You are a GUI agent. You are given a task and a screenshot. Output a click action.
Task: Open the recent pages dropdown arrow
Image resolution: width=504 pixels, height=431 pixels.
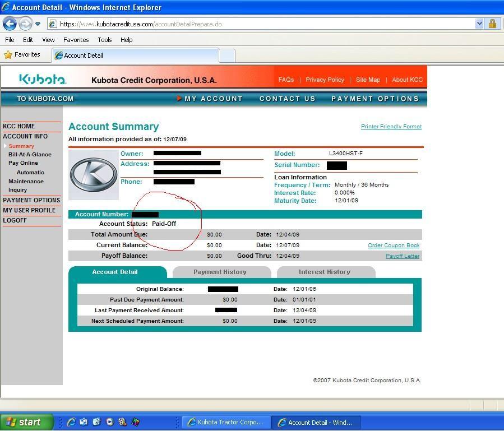(x=38, y=24)
